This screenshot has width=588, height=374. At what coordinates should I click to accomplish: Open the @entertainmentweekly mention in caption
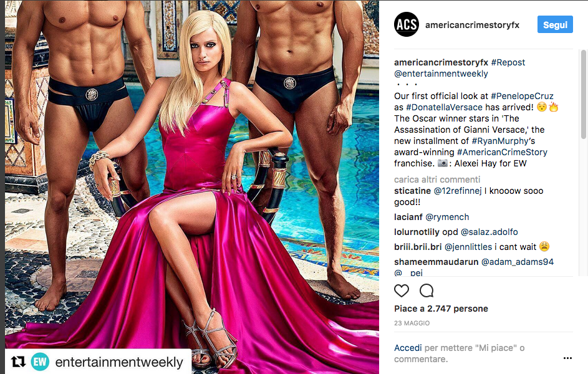point(441,74)
